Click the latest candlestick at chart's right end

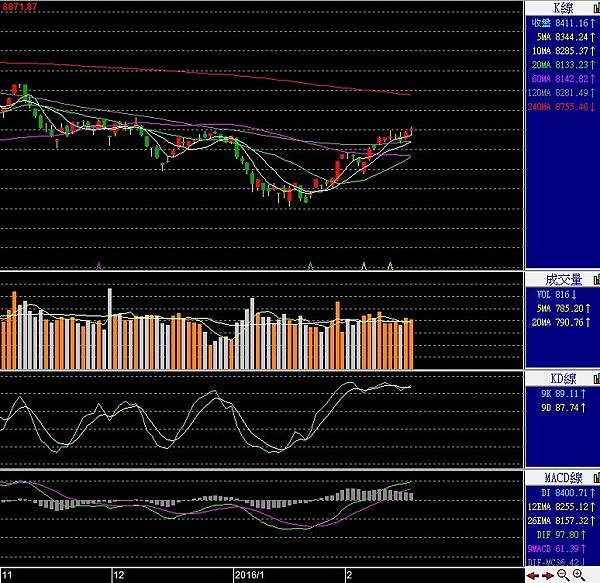[411, 131]
